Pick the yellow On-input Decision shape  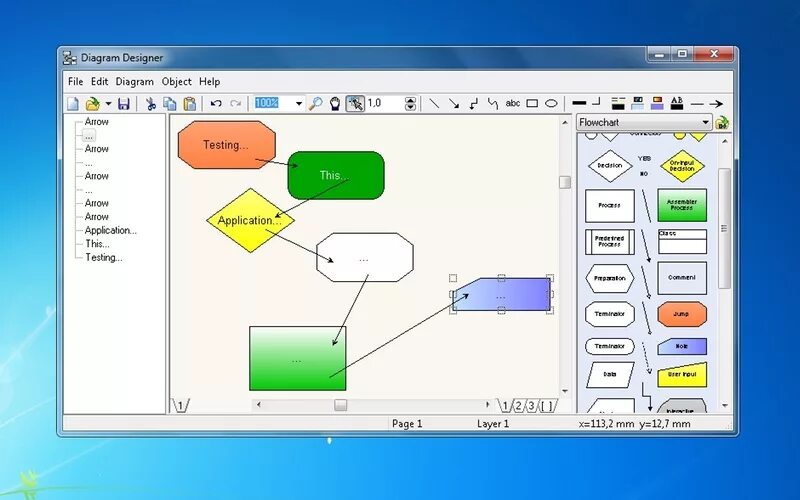682,166
